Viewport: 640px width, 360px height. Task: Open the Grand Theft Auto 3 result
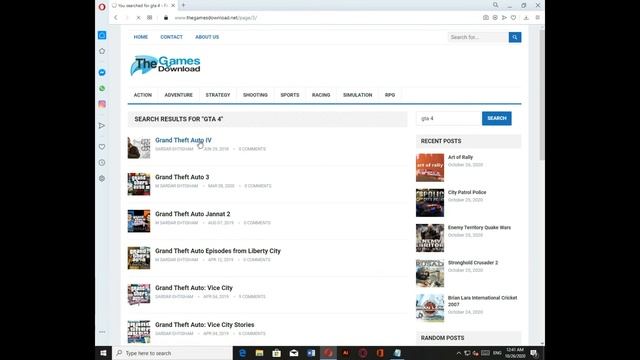(x=182, y=177)
